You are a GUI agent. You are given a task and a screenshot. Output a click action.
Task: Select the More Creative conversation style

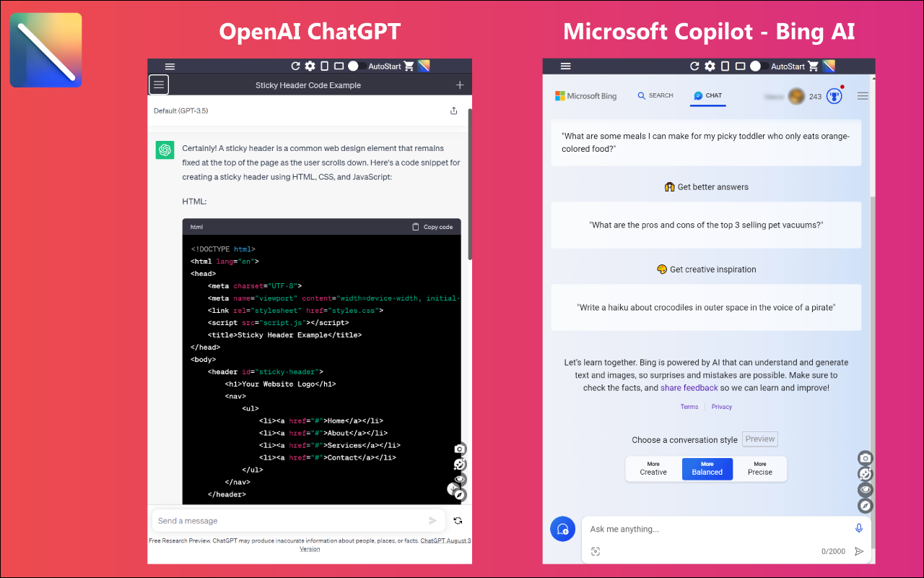click(x=653, y=468)
